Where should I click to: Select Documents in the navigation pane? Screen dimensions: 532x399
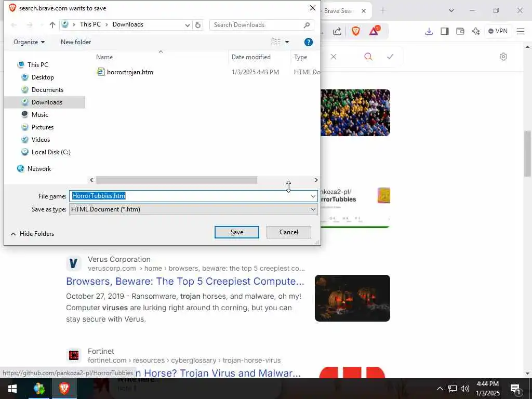(x=47, y=90)
